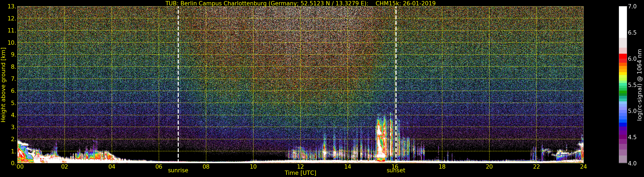The height and width of the screenshot is (177, 644).
Task: Click the 'sunrise' label below the time axis
Action: 178,171
